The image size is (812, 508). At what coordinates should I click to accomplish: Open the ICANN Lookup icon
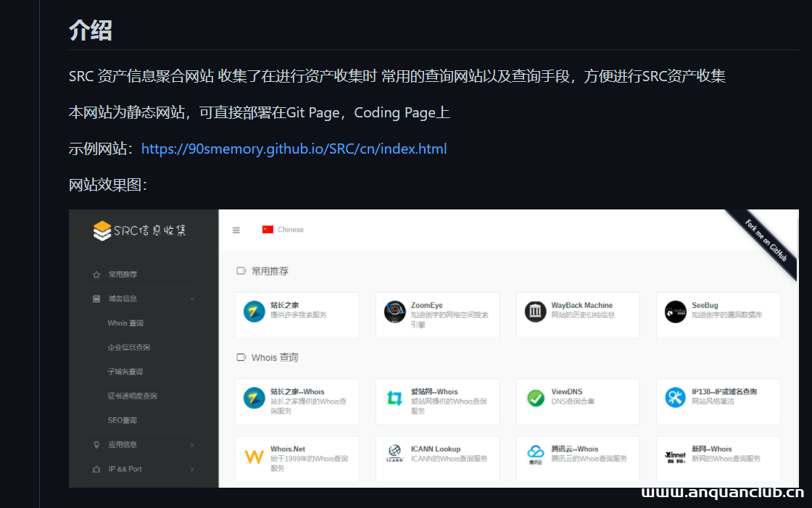pyautogui.click(x=394, y=454)
